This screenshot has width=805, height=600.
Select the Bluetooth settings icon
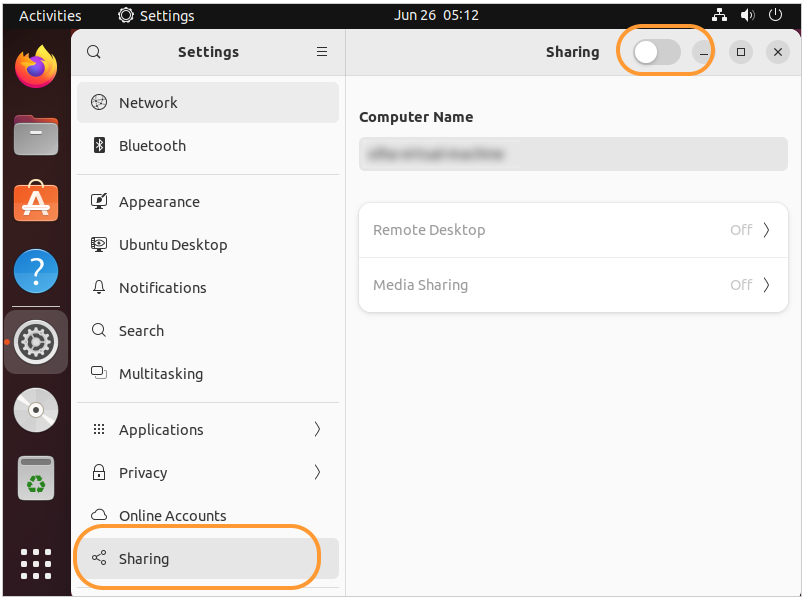(x=99, y=145)
